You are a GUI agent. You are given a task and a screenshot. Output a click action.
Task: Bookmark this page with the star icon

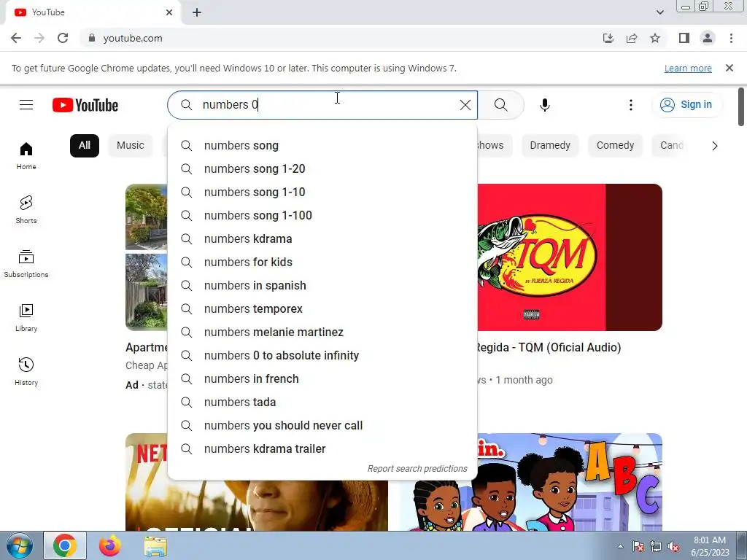pyautogui.click(x=655, y=38)
